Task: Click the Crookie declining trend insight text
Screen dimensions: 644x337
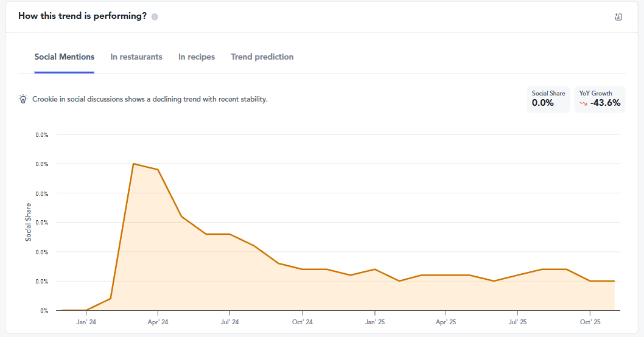Action: (150, 99)
